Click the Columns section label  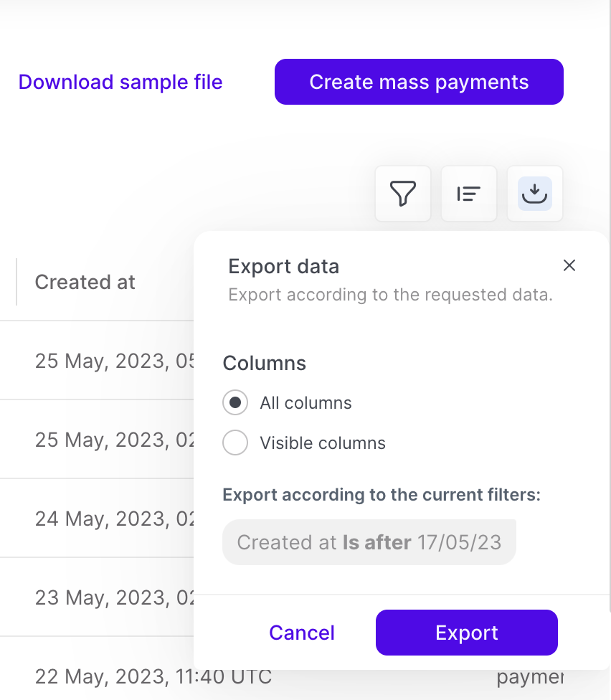coord(265,363)
